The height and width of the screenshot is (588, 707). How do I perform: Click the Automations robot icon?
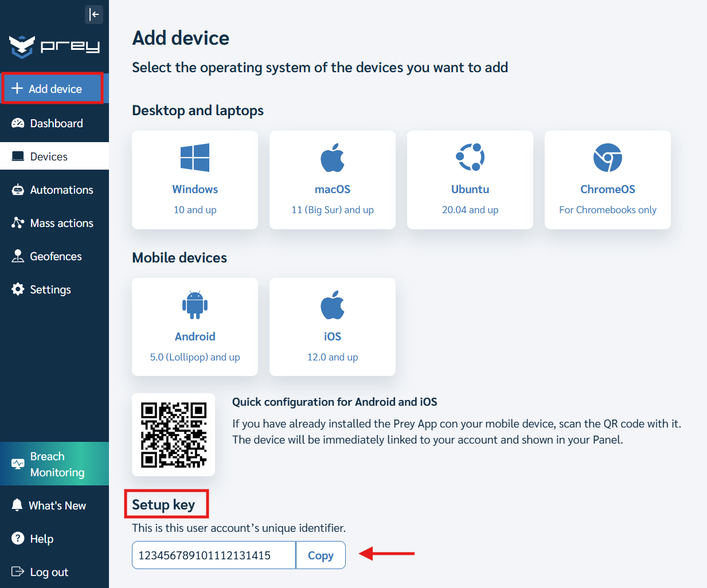pyautogui.click(x=18, y=190)
